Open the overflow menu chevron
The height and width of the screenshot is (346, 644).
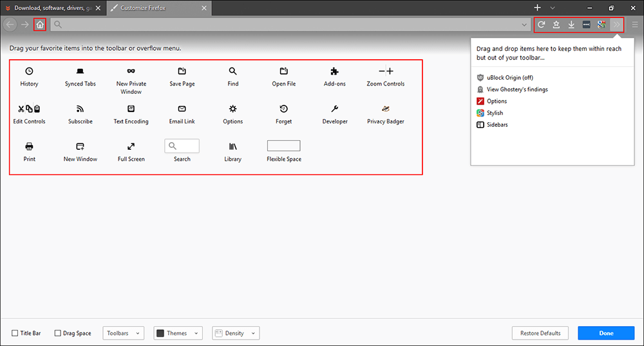point(616,24)
